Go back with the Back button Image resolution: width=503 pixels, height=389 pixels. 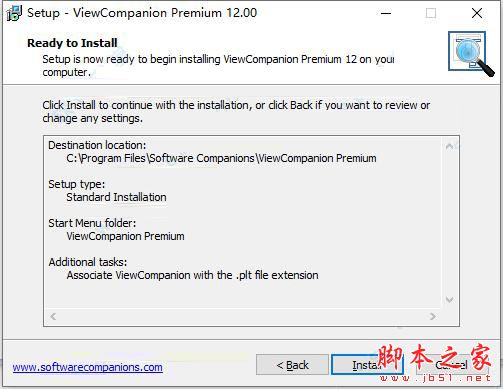[292, 365]
